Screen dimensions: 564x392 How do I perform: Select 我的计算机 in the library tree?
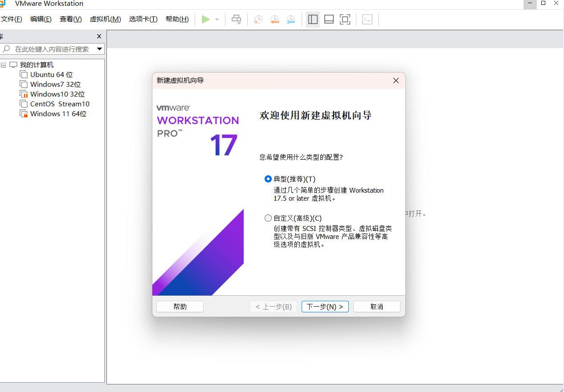[37, 65]
